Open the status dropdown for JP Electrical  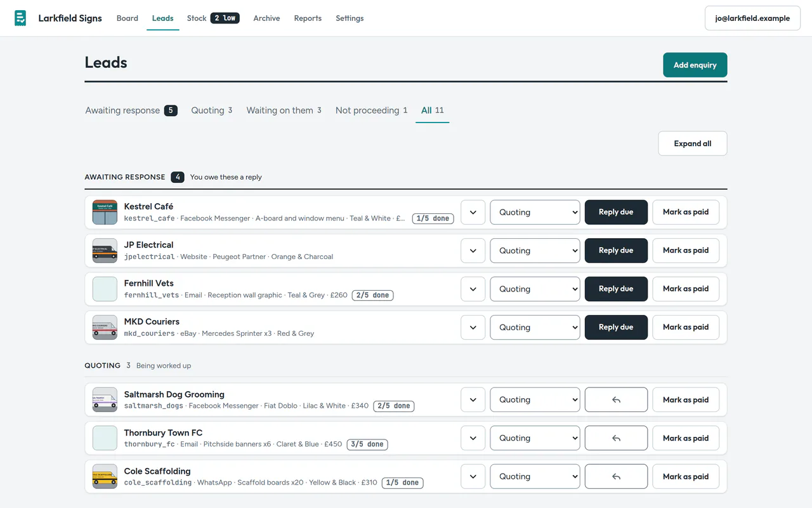point(535,250)
